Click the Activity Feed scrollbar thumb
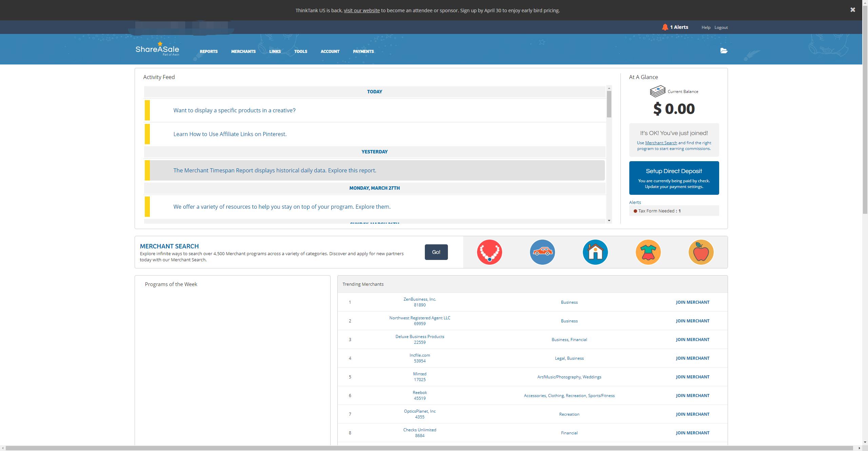This screenshot has width=868, height=451. click(x=609, y=104)
